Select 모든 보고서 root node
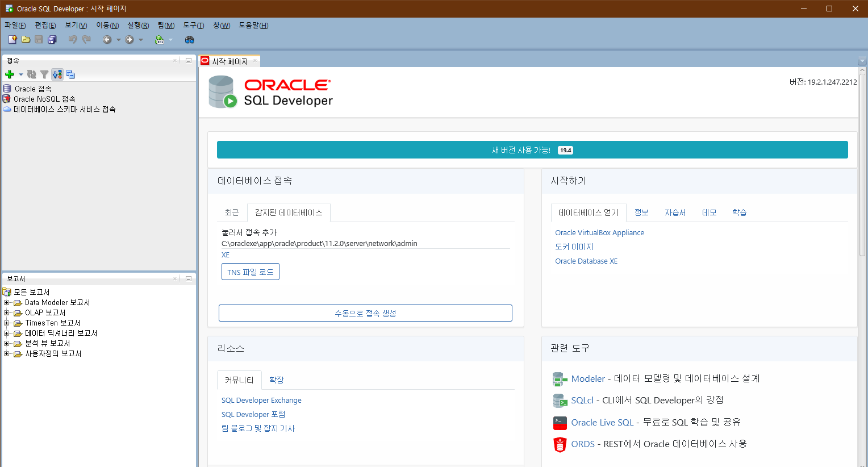Screen dimensions: 868x467 point(32,293)
